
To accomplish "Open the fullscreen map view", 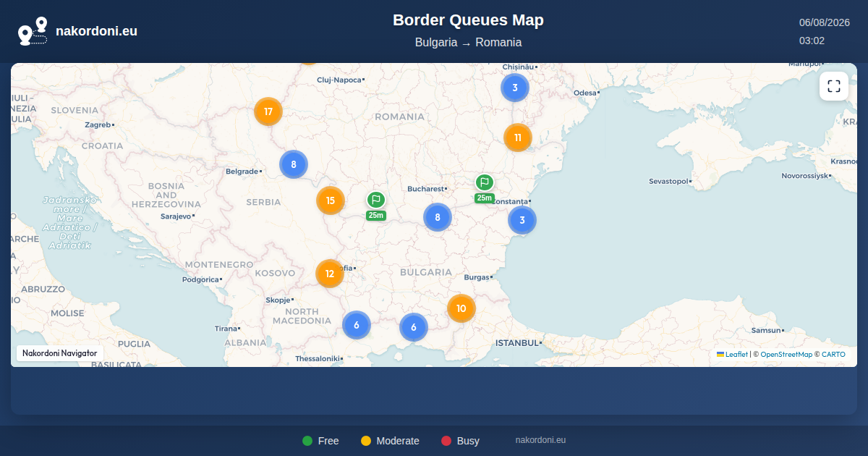I will pyautogui.click(x=833, y=86).
